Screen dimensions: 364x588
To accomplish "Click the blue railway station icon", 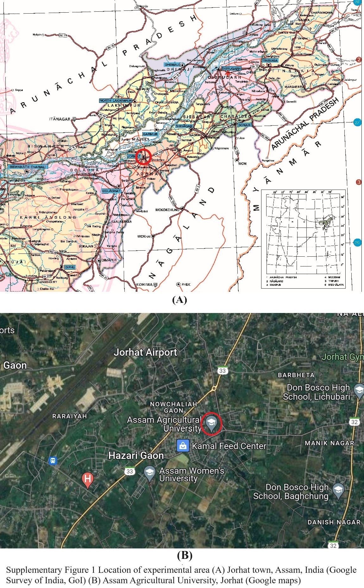I will (x=53, y=460).
